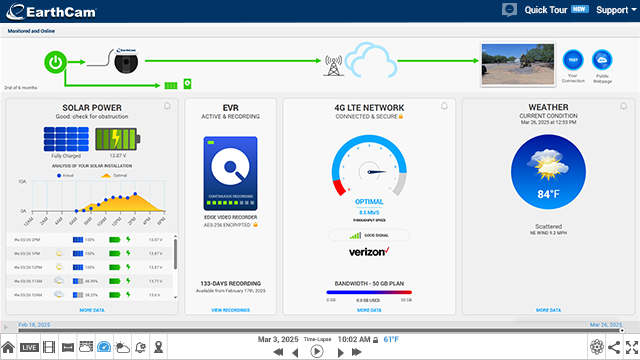640x360 pixels.
Task: Play the time-lapse
Action: click(x=317, y=351)
